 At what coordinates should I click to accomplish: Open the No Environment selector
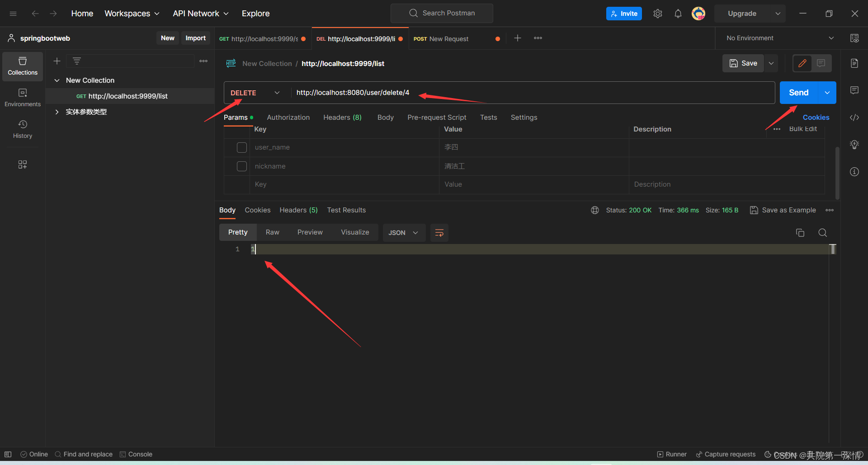pyautogui.click(x=780, y=38)
